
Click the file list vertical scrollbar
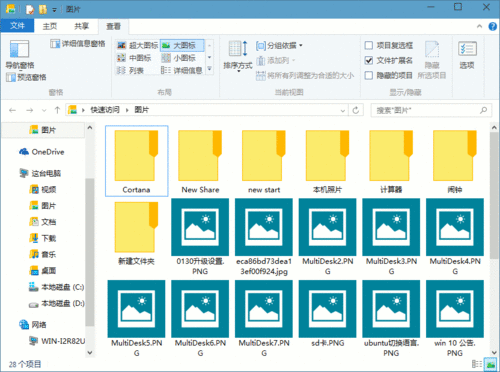(x=494, y=195)
